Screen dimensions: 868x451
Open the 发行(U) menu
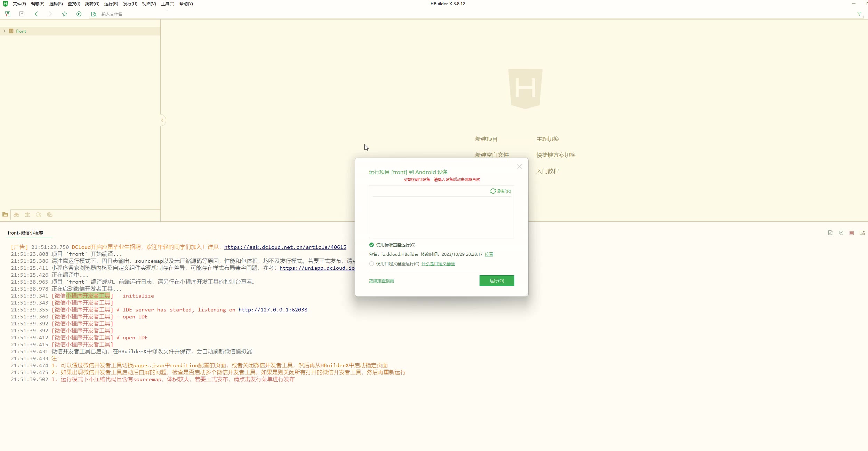[x=130, y=3]
